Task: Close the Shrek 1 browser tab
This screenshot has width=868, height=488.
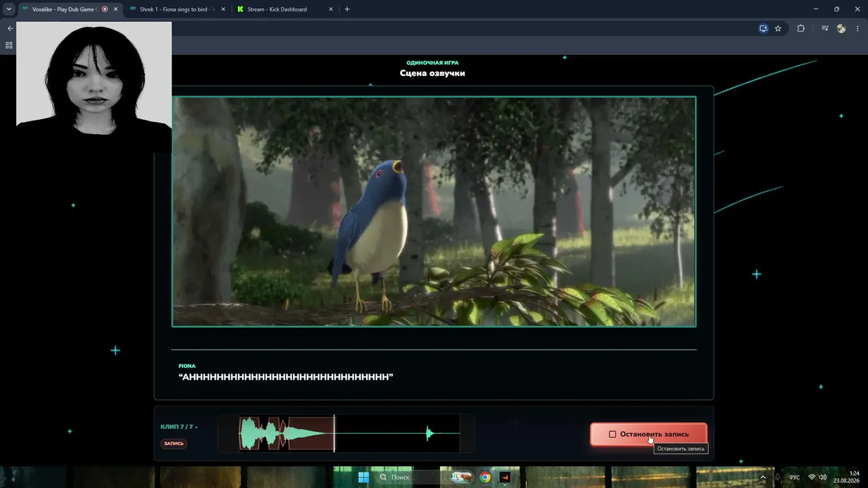Action: pos(223,9)
